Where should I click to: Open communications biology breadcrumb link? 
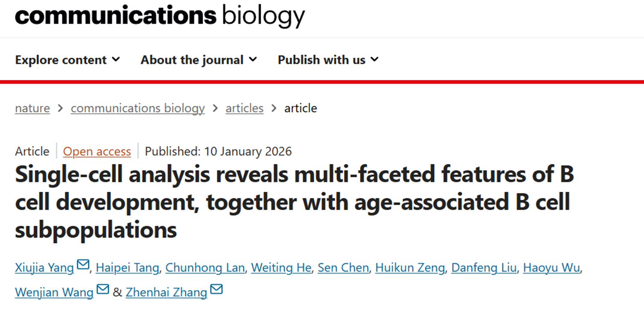tap(137, 109)
